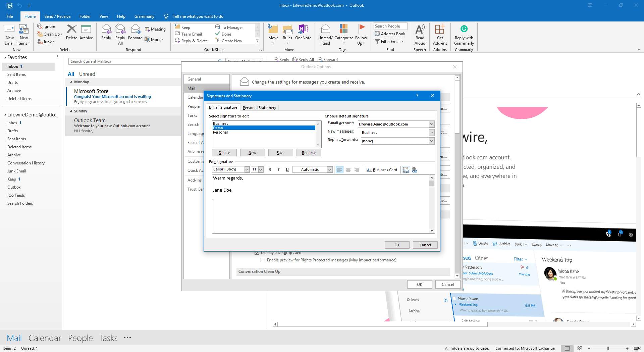Click Forward in the Respond group
644x352 pixels.
135,32
